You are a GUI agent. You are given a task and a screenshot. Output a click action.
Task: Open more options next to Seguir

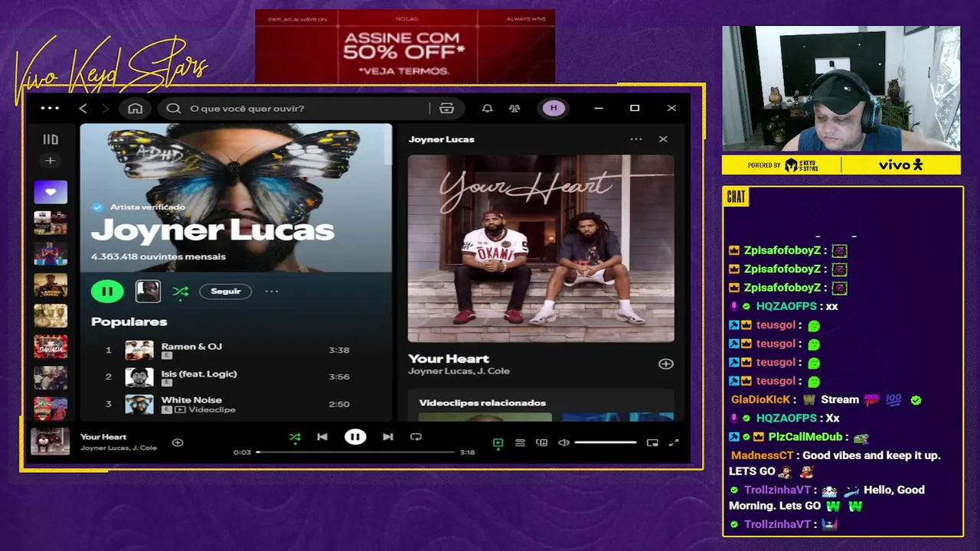pyautogui.click(x=272, y=292)
